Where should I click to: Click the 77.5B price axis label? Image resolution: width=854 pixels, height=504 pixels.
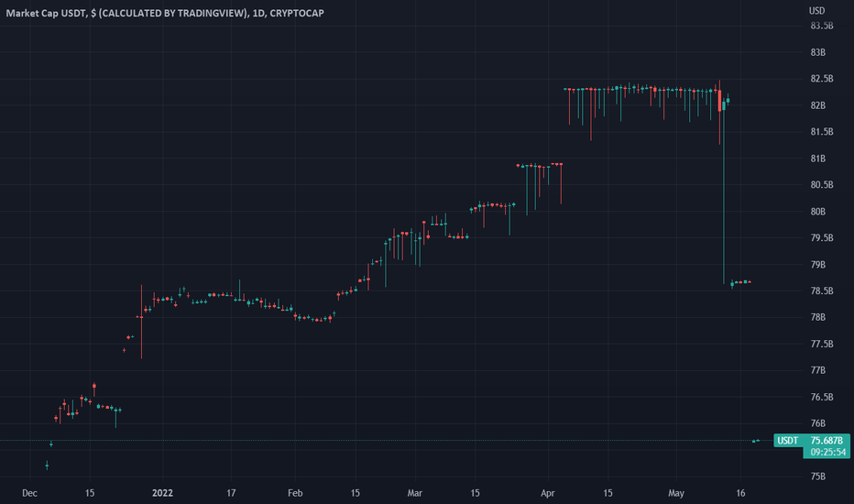tap(821, 344)
